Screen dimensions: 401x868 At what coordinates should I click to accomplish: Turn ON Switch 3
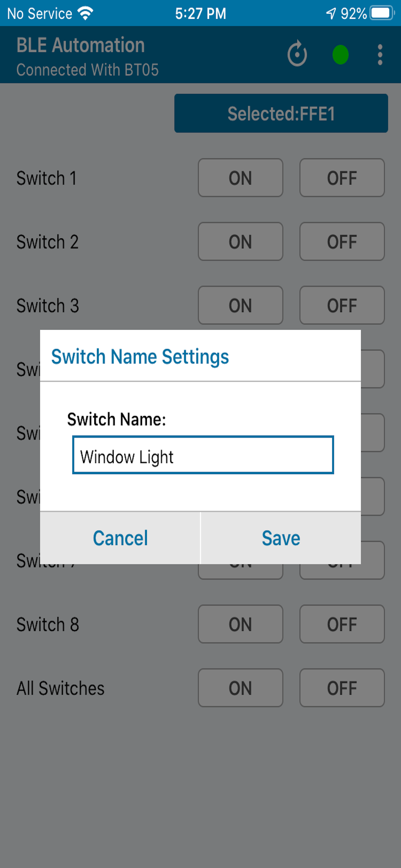coord(240,305)
